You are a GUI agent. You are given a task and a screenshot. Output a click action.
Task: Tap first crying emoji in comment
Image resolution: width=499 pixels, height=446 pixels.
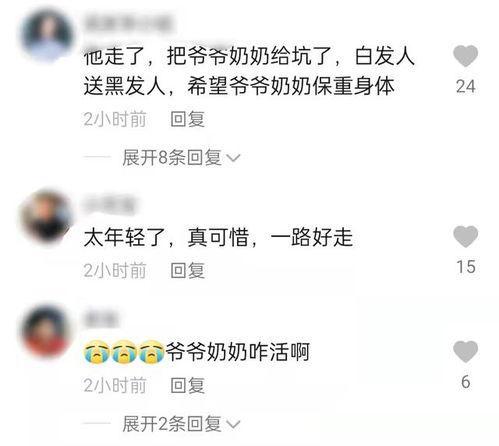(96, 352)
